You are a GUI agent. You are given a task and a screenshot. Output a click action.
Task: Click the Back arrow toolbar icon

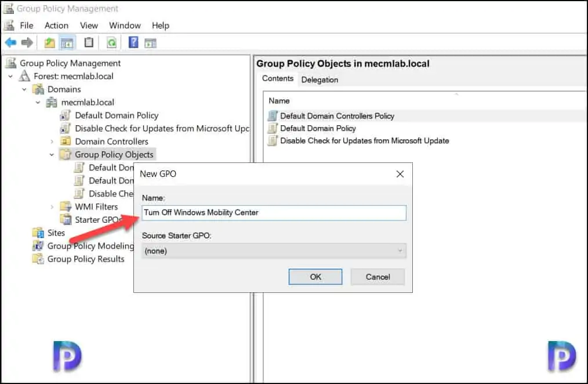(10, 43)
